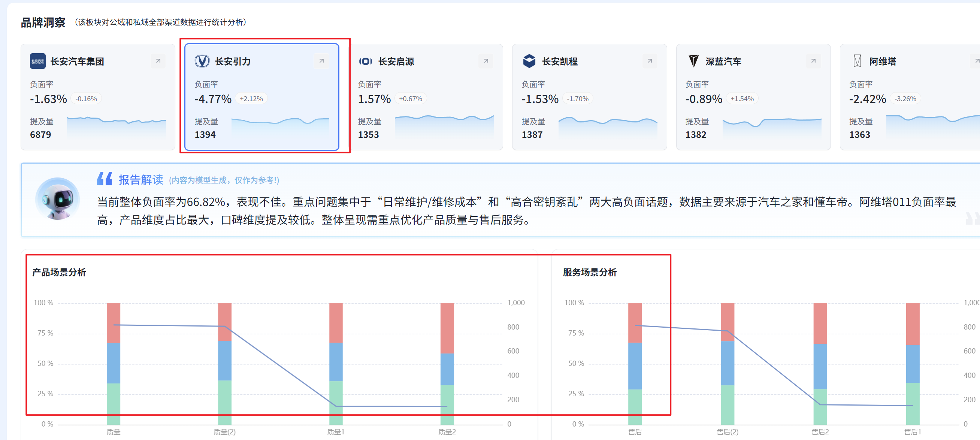Viewport: 980px width, 440px height.
Task: Open the 深蓝汽车 card's arrow link icon
Action: (813, 61)
